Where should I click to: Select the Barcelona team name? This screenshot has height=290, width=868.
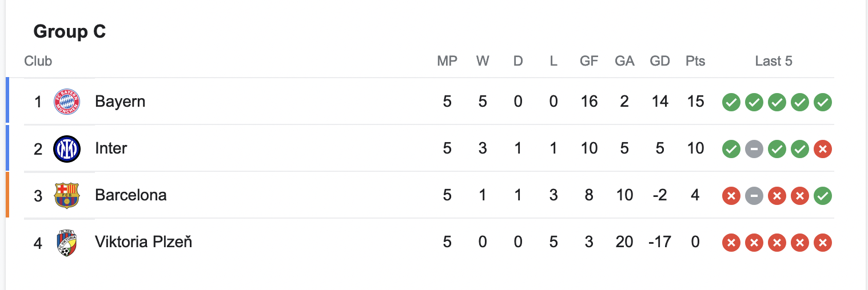(x=131, y=195)
